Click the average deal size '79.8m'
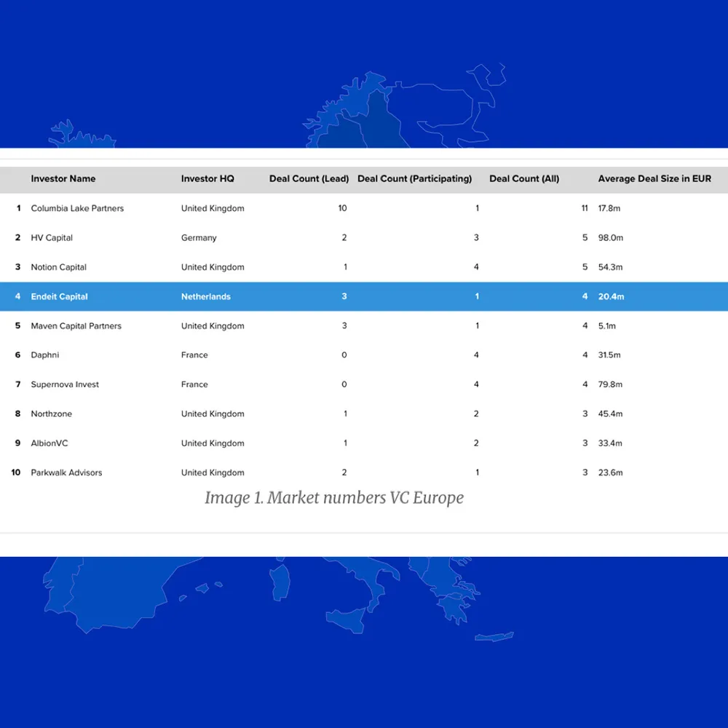The height and width of the screenshot is (728, 728). 610,384
